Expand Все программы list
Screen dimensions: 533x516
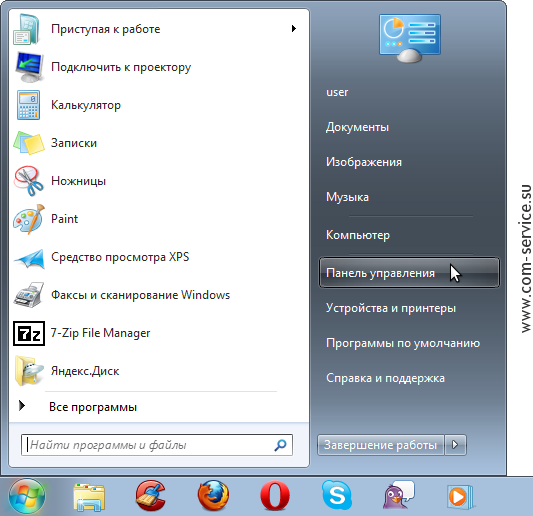point(92,407)
